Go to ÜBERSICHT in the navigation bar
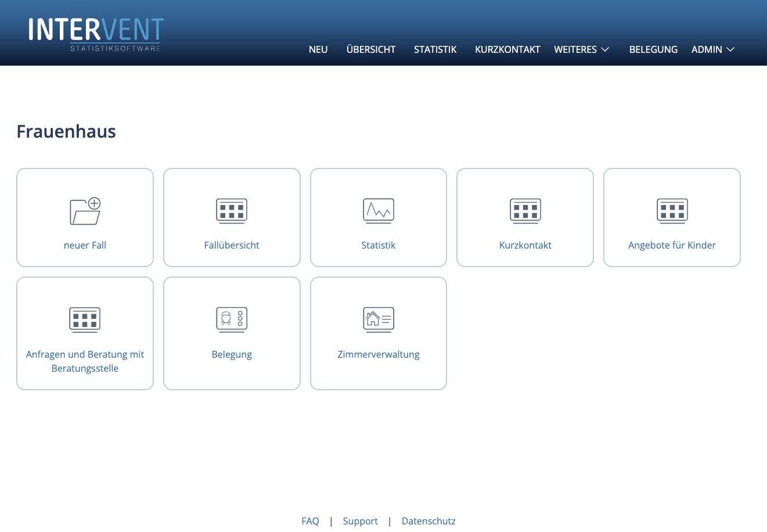 [x=371, y=49]
